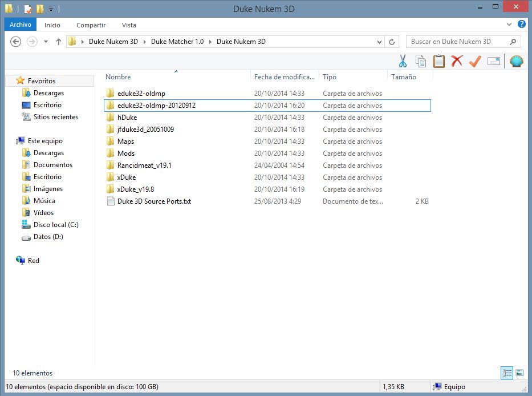
Task: Click the Properties quick access icon
Action: pyautogui.click(x=28, y=9)
